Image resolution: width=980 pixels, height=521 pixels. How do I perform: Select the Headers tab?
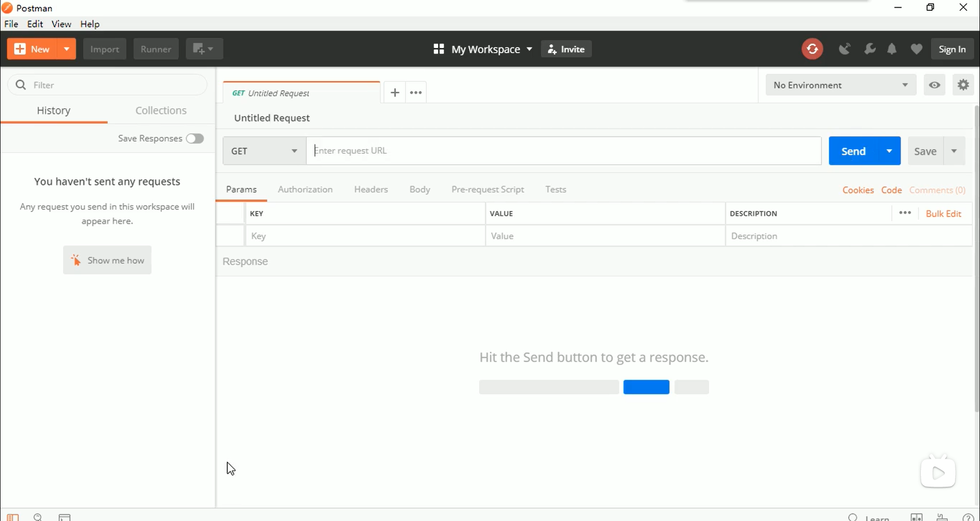tap(371, 190)
